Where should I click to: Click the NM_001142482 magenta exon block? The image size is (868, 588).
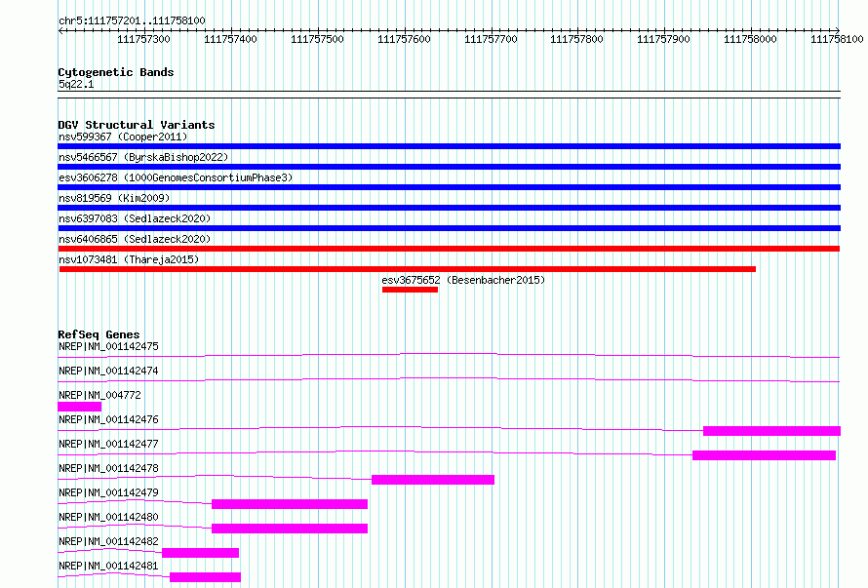(200, 553)
